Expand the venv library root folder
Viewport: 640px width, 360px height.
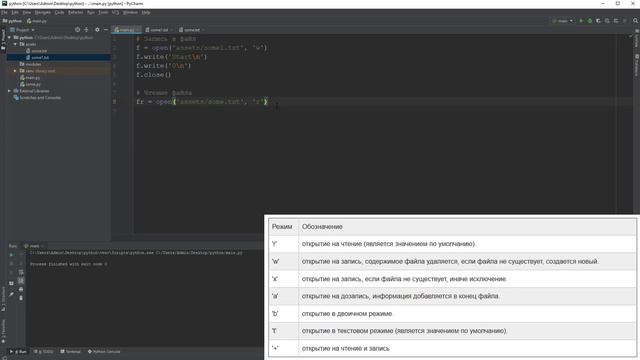16,71
